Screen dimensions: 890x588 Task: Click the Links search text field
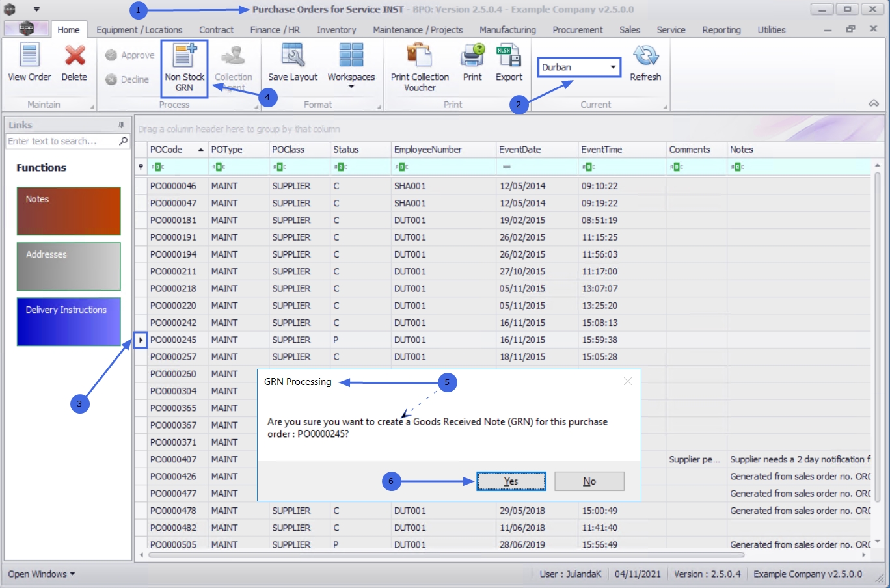[62, 141]
